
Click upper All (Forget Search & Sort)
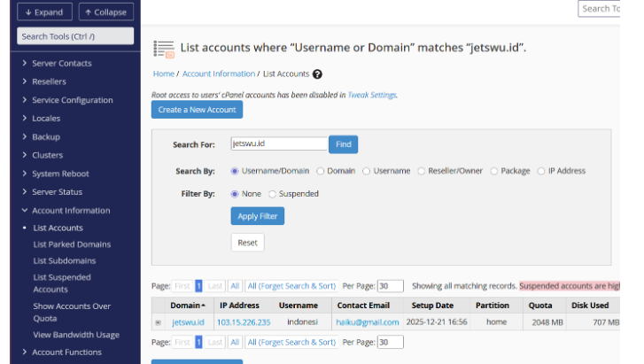291,286
